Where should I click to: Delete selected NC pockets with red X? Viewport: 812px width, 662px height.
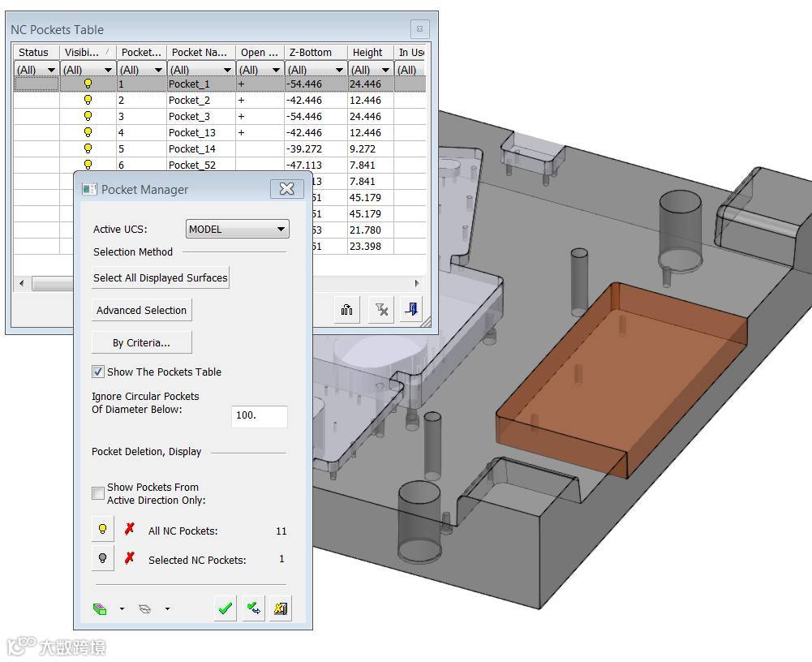point(130,558)
